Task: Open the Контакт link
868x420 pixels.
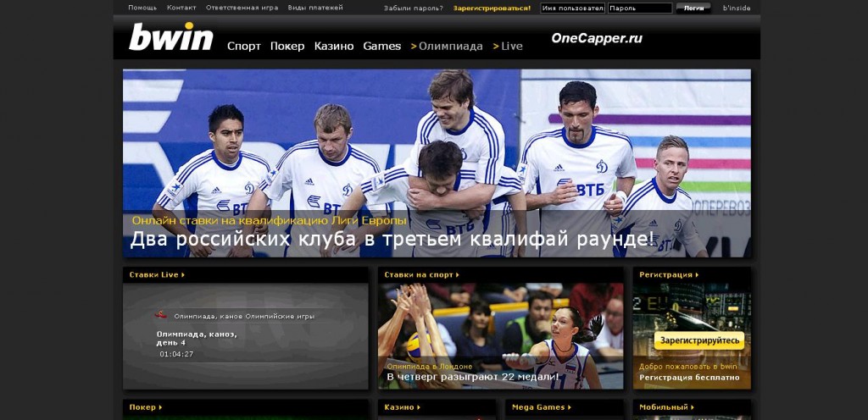Action: tap(181, 8)
